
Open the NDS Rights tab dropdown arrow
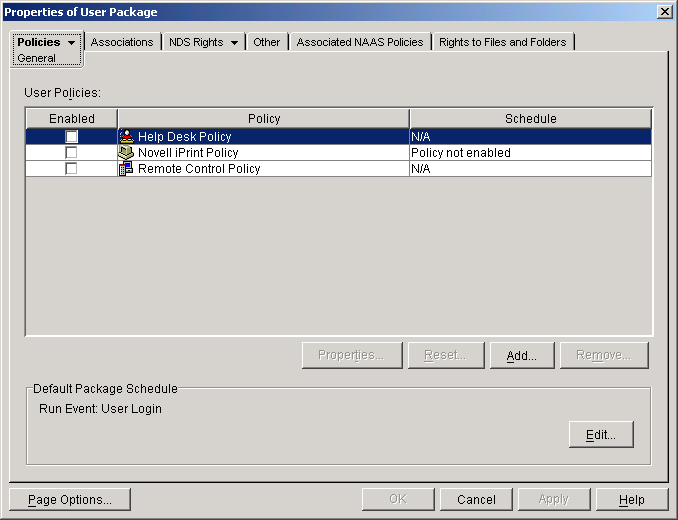tap(234, 42)
